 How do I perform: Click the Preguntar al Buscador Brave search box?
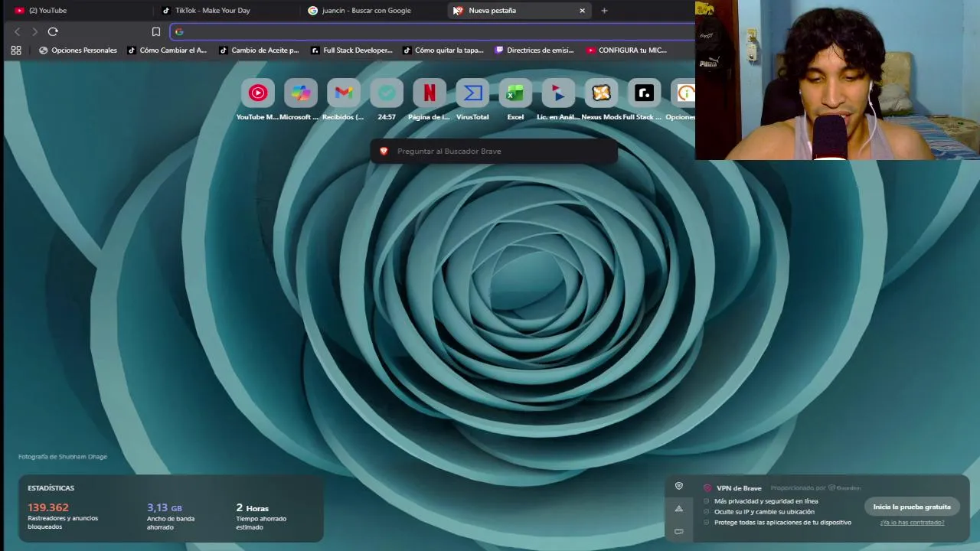(494, 152)
